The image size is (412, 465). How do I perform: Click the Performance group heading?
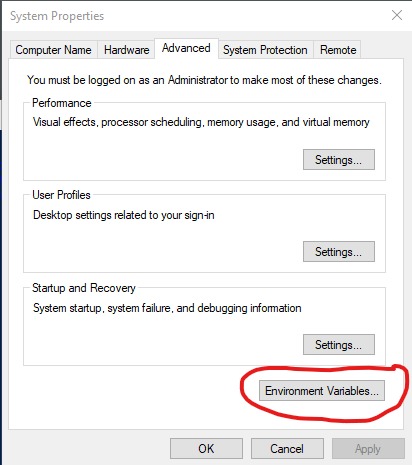[62, 103]
